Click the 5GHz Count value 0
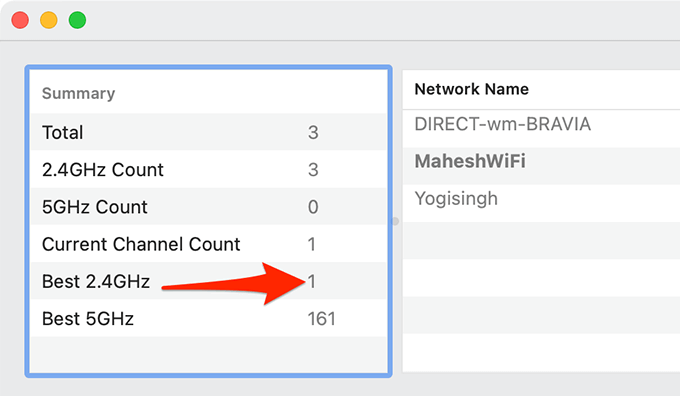The image size is (680, 396). pos(313,207)
